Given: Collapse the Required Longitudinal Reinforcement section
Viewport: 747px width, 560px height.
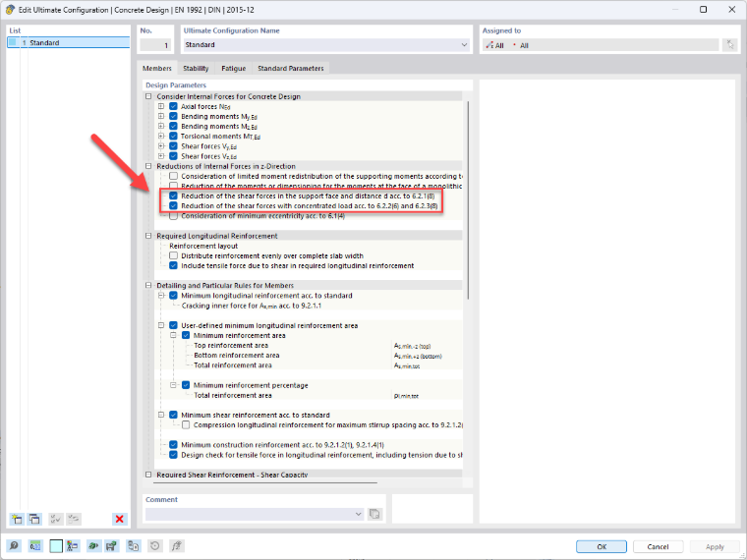Looking at the screenshot, I should 148,236.
